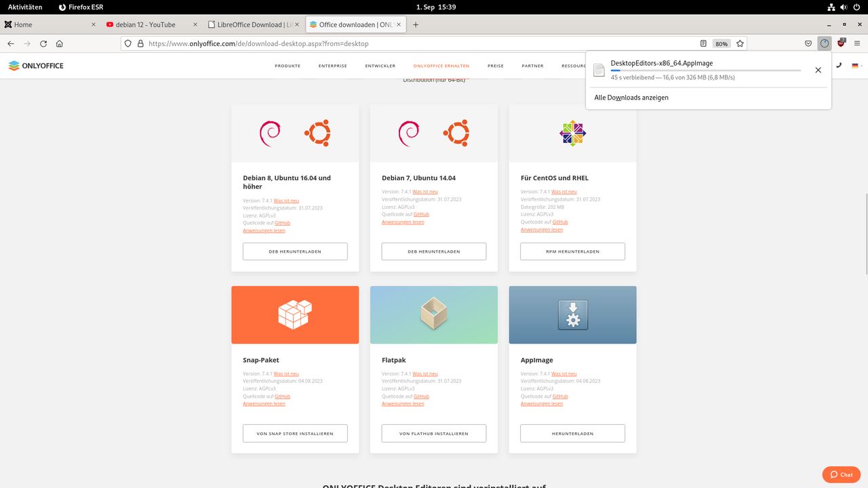Click the page vertical scrollbar

coord(865,234)
